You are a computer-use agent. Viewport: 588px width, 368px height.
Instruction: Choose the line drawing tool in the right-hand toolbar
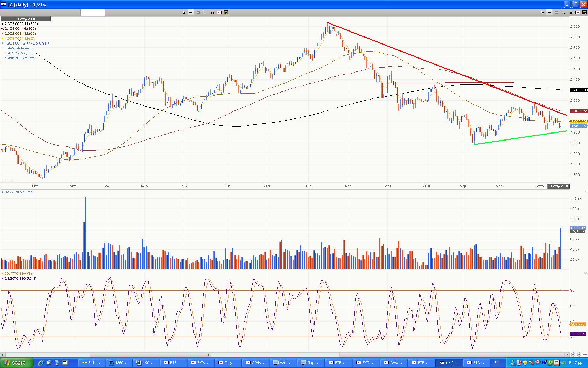coord(563,12)
